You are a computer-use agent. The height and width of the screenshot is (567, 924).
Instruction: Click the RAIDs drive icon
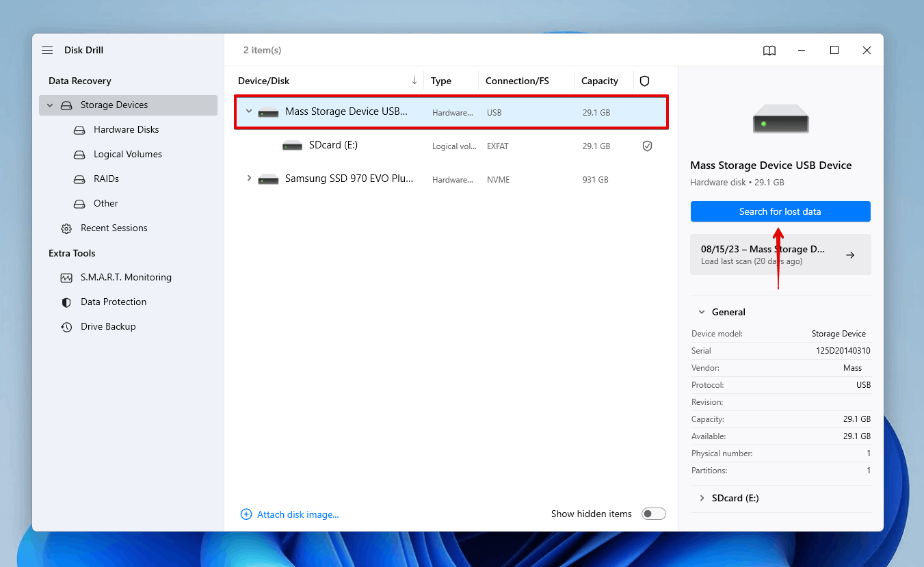[79, 179]
